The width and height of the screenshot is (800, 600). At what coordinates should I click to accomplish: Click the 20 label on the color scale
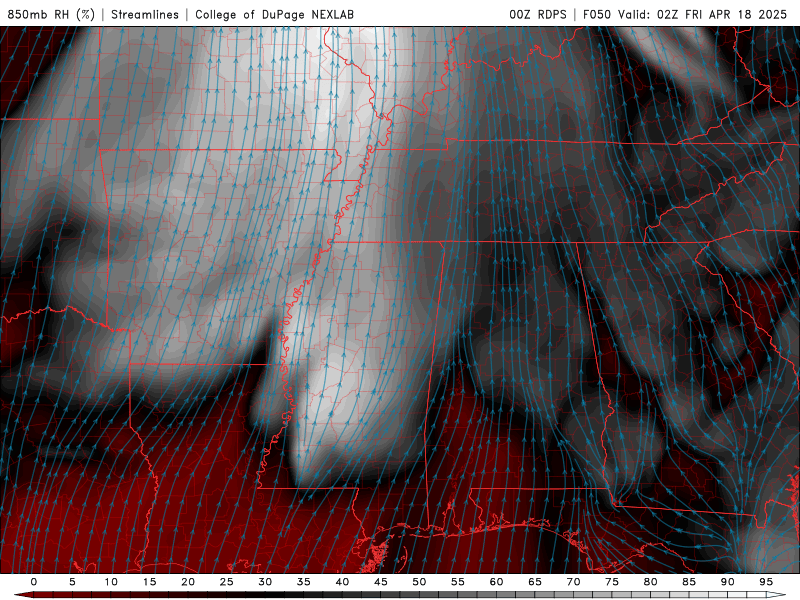click(188, 582)
